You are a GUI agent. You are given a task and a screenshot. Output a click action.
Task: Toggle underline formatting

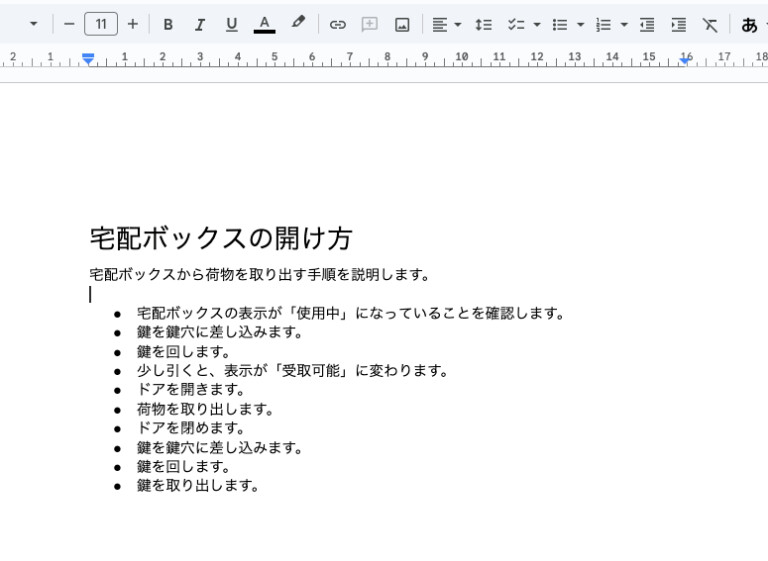[232, 24]
